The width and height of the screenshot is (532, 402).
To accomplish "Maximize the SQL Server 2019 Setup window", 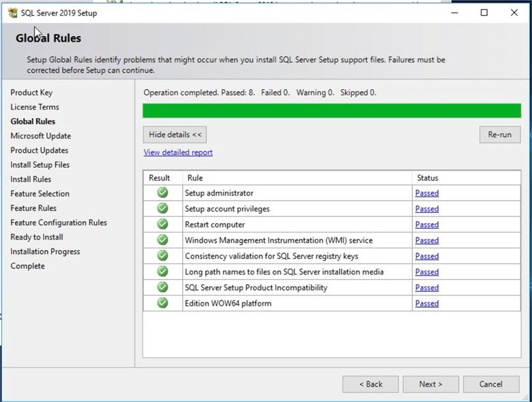I will tap(484, 13).
